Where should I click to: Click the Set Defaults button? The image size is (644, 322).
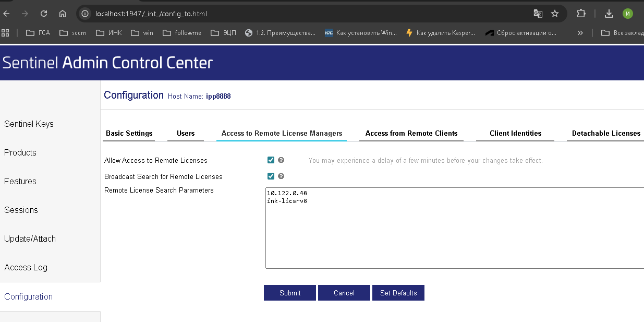click(x=398, y=293)
